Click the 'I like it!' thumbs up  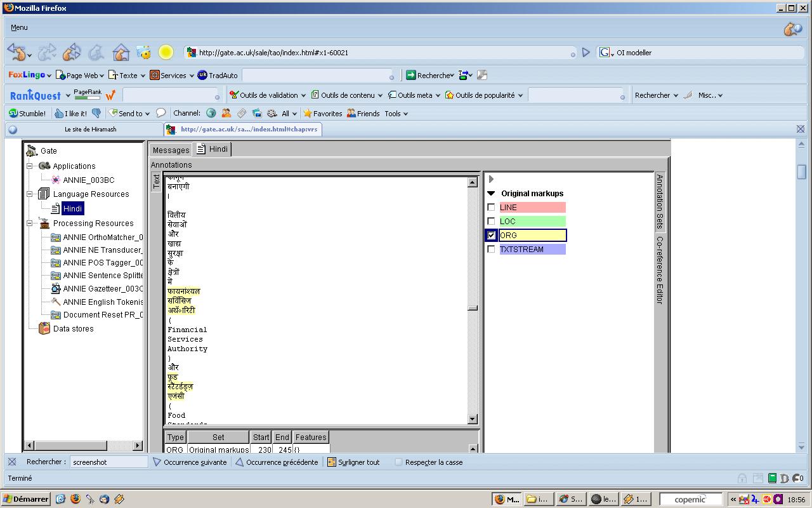pos(70,114)
